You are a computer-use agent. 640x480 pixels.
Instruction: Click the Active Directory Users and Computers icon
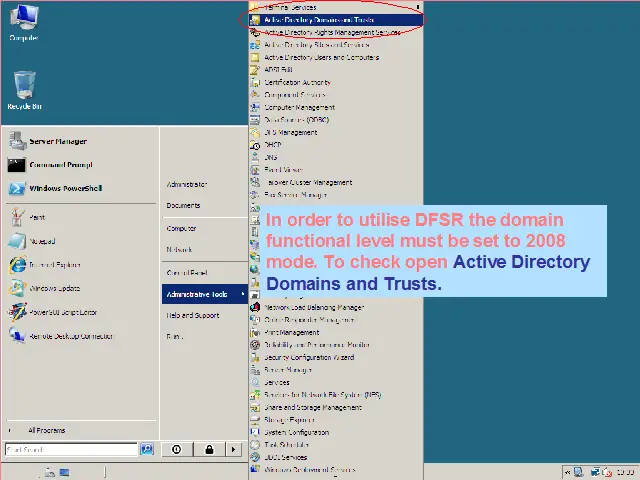255,58
